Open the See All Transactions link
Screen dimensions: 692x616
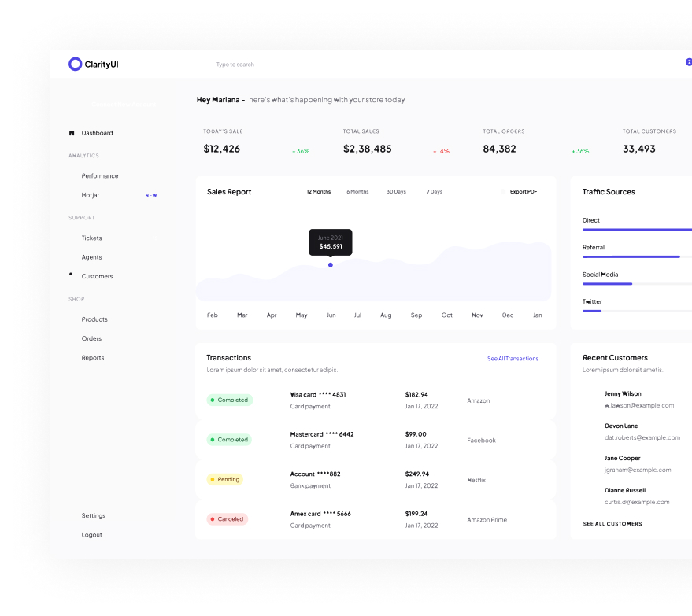pyautogui.click(x=513, y=359)
